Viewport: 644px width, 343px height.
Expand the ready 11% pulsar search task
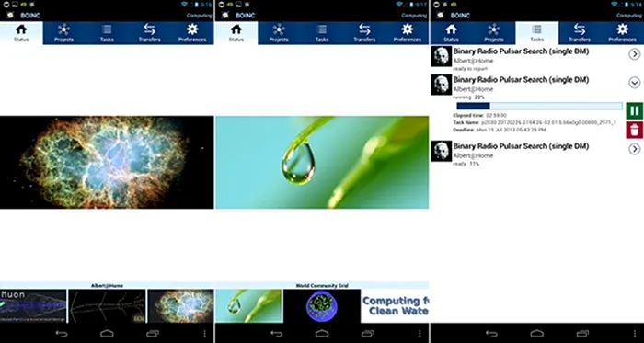point(635,149)
